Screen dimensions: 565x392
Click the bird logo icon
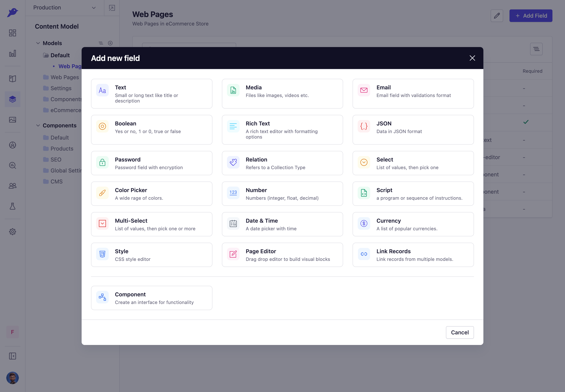pyautogui.click(x=13, y=12)
